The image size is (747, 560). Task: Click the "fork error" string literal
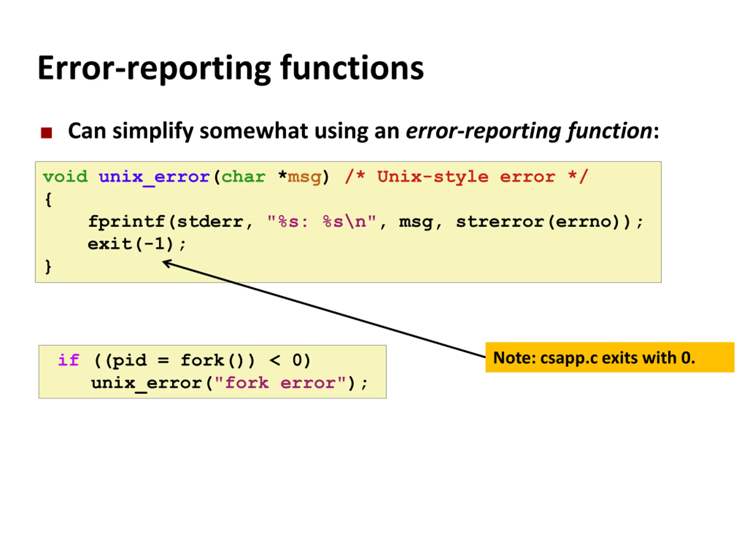click(x=281, y=383)
